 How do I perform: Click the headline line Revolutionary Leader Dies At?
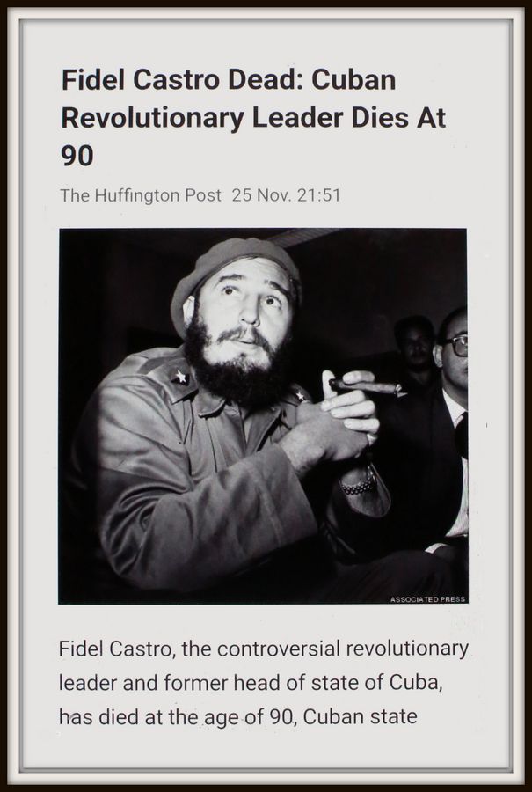click(253, 118)
